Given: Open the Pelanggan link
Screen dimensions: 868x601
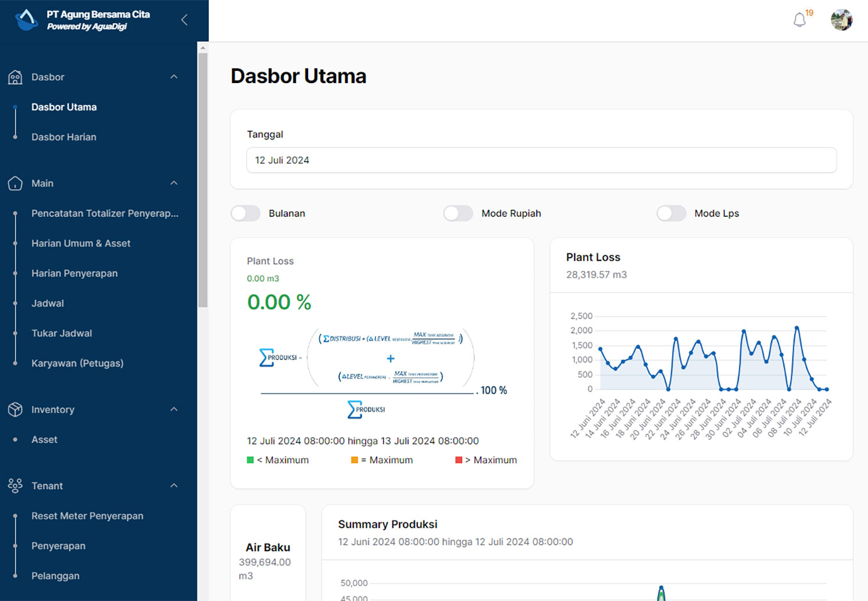Looking at the screenshot, I should tap(55, 576).
